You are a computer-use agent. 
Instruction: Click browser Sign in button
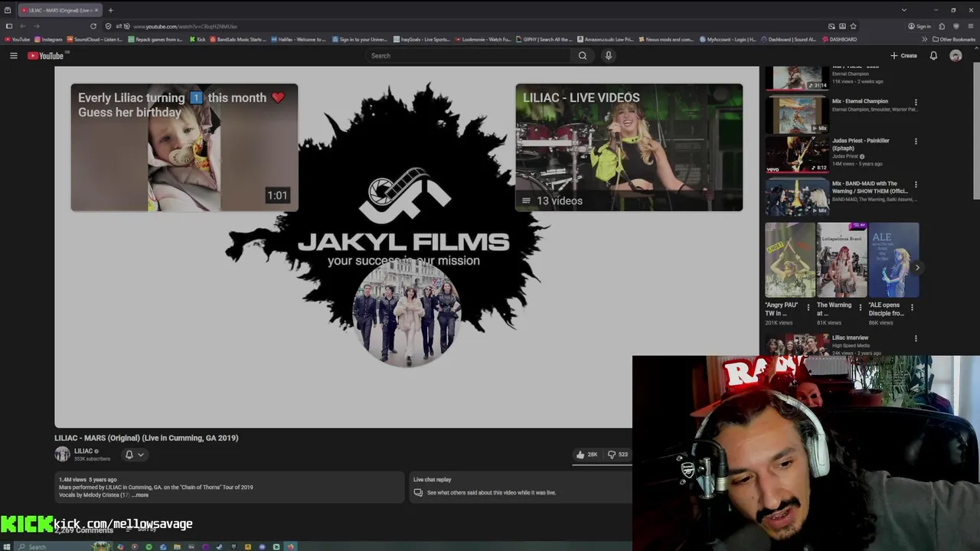tap(920, 26)
